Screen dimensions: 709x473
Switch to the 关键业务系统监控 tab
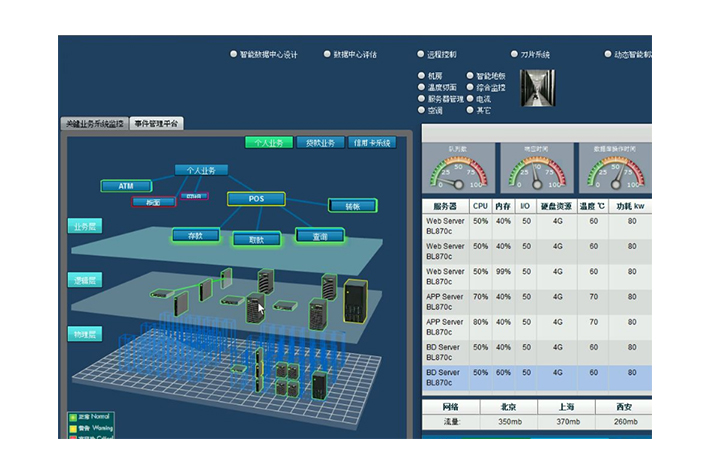(x=95, y=123)
